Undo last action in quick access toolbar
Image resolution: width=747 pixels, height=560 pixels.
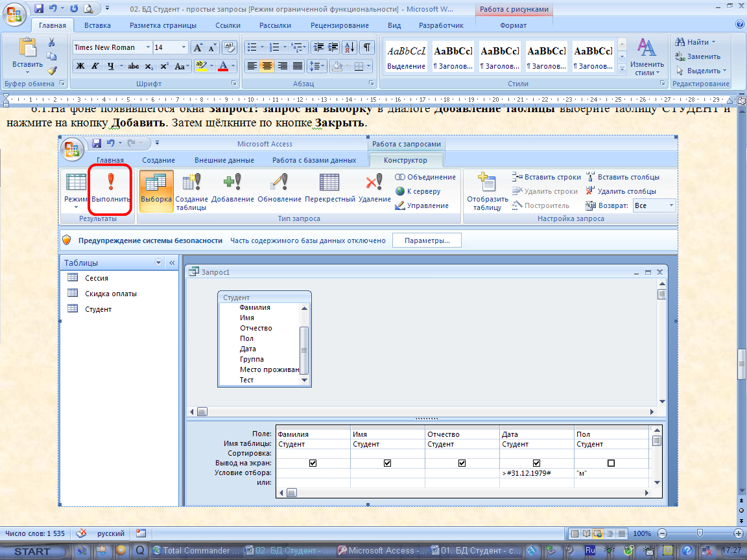[53, 8]
